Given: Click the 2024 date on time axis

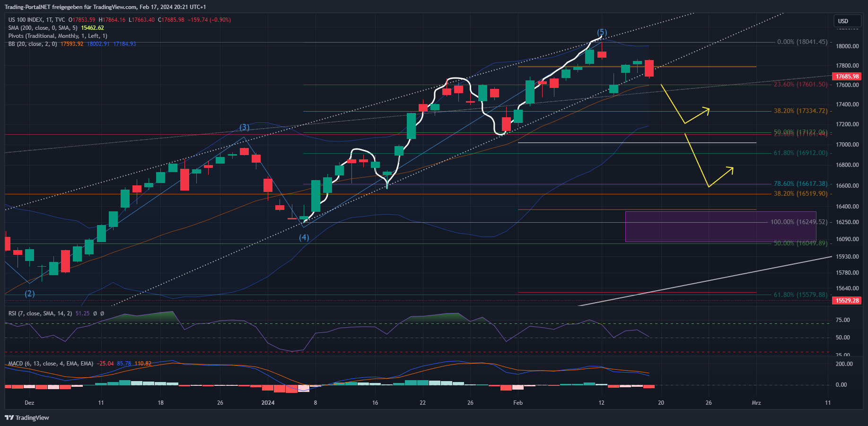Looking at the screenshot, I should coord(268,403).
